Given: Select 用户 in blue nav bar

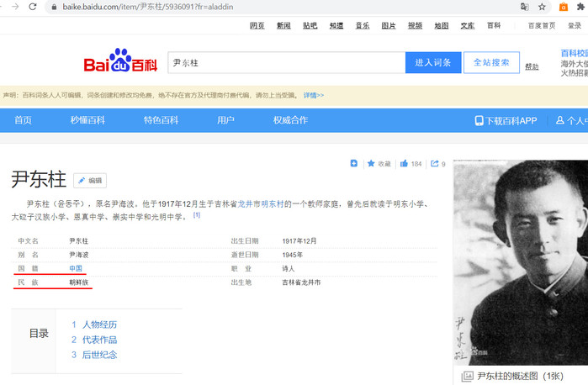Looking at the screenshot, I should pyautogui.click(x=225, y=120).
